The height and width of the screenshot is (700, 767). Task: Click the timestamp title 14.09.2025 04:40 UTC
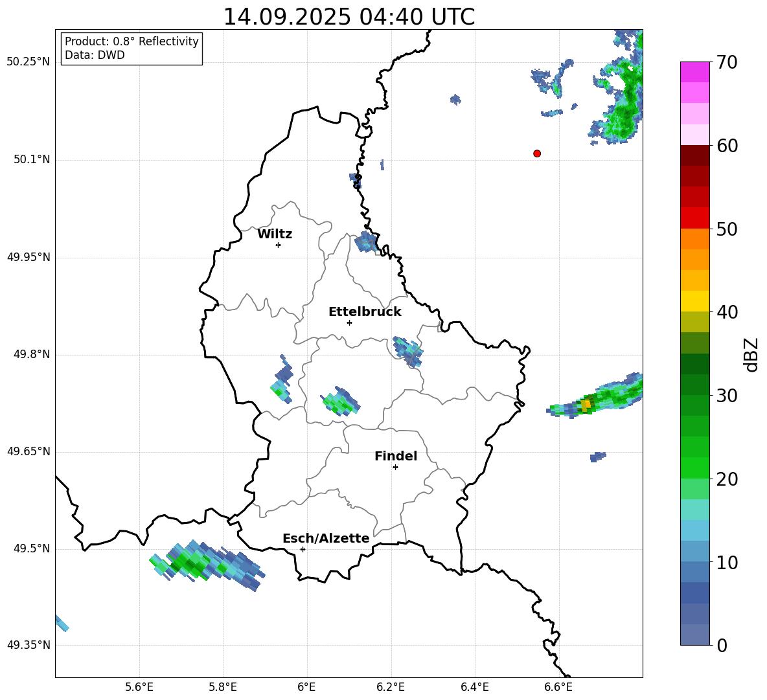tap(349, 17)
